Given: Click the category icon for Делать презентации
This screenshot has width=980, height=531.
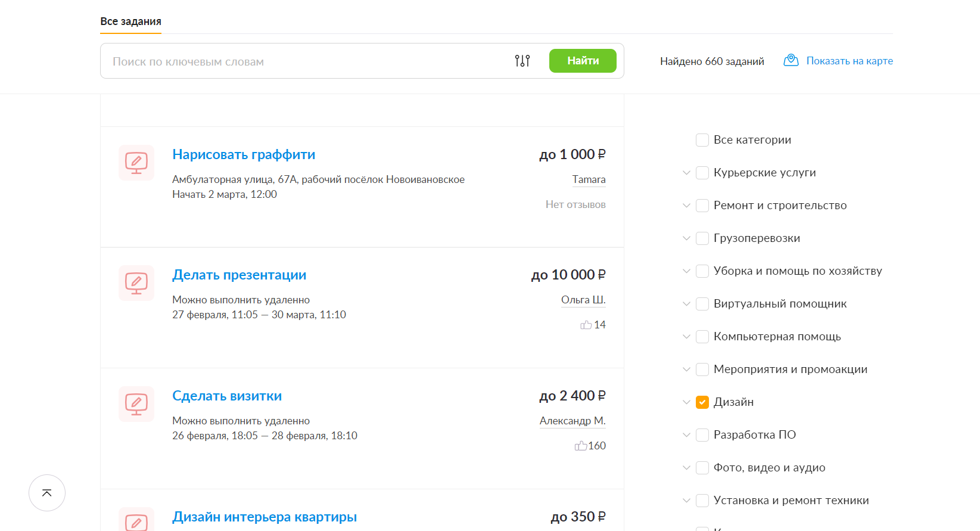Looking at the screenshot, I should pyautogui.click(x=136, y=283).
